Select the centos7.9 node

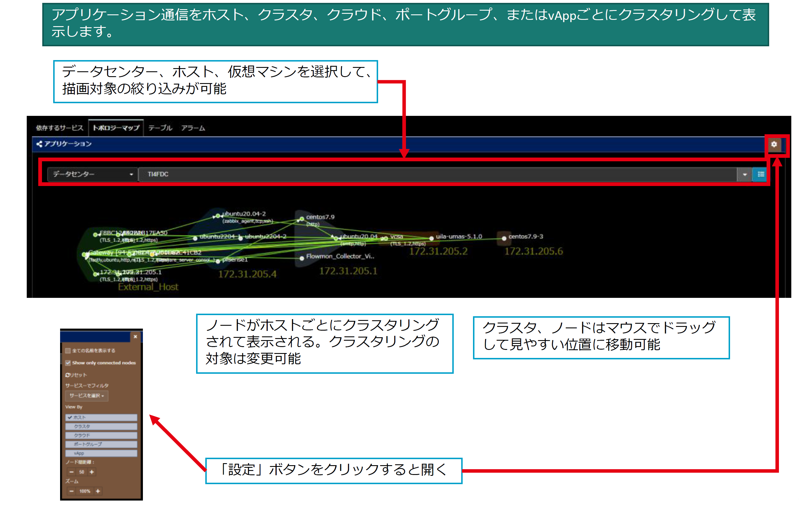302,219
